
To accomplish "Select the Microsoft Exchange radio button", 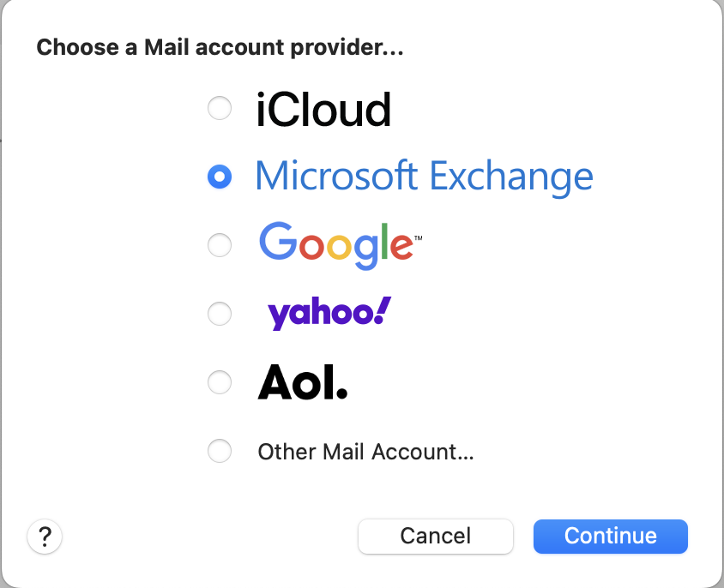I will [220, 177].
